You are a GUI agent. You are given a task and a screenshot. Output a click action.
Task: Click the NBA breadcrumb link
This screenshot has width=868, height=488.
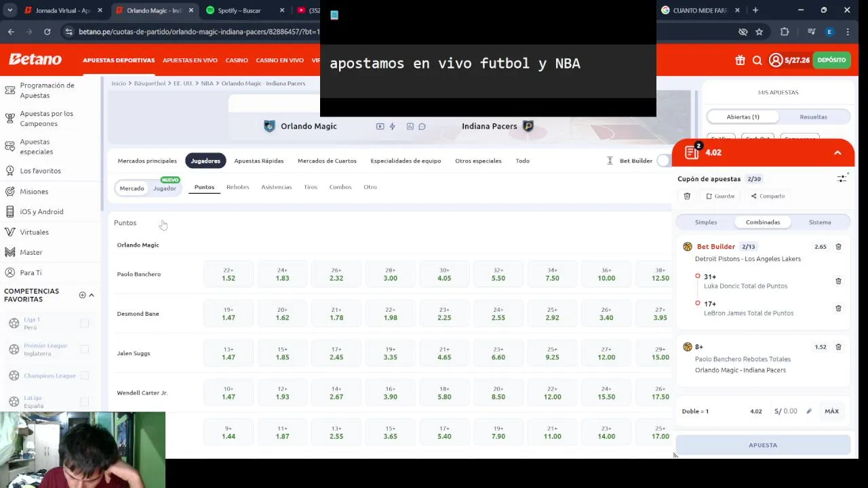click(x=207, y=83)
